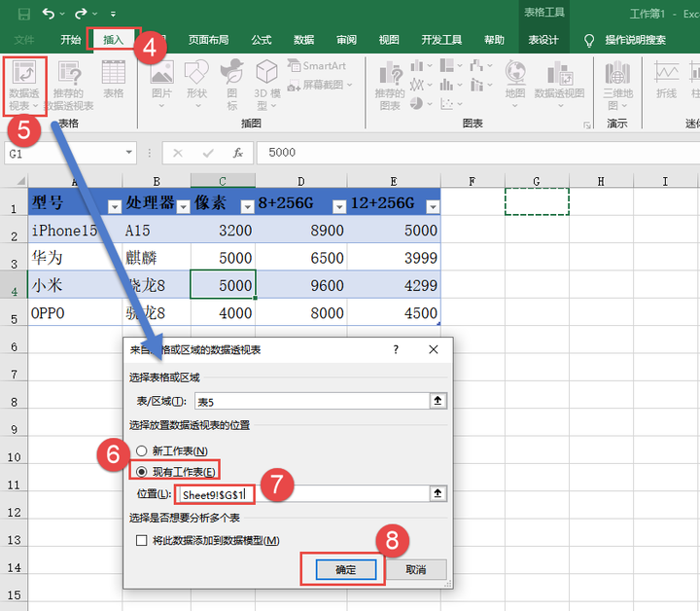This screenshot has height=611, width=700.
Task: Click the Insert Function fx icon
Action: (x=238, y=153)
